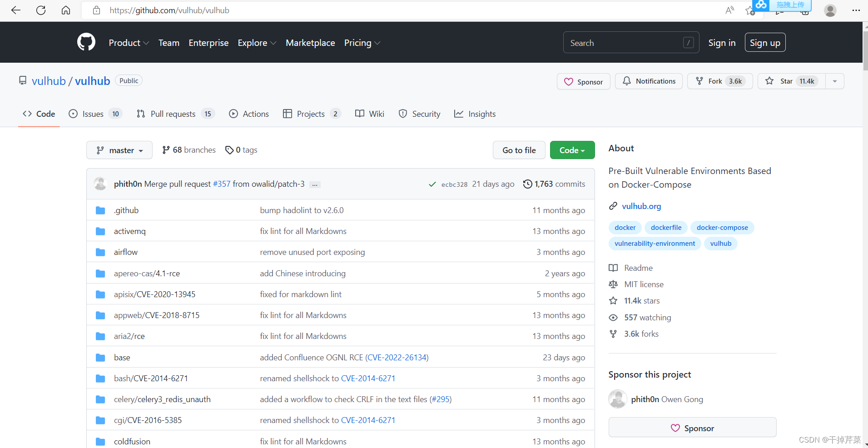Screen dimensions: 868x448
Task: Open the master branch dropdown
Action: click(119, 150)
